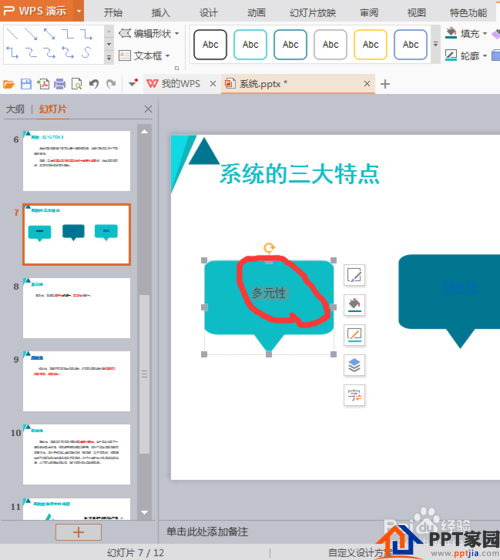
Task: Close the 我的WPS tab
Action: (213, 84)
